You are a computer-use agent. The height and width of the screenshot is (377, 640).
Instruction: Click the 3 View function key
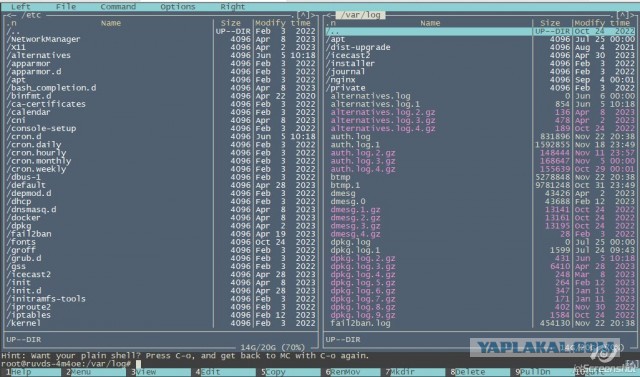(161, 372)
